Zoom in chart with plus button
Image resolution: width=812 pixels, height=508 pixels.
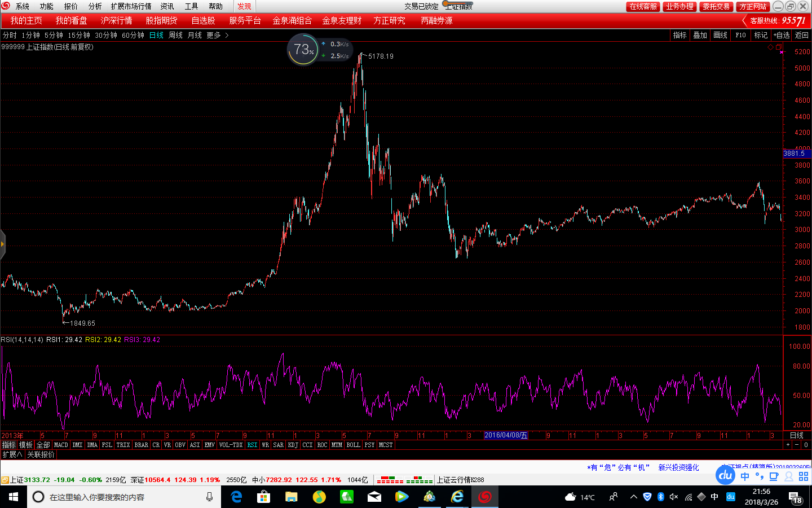(x=788, y=445)
